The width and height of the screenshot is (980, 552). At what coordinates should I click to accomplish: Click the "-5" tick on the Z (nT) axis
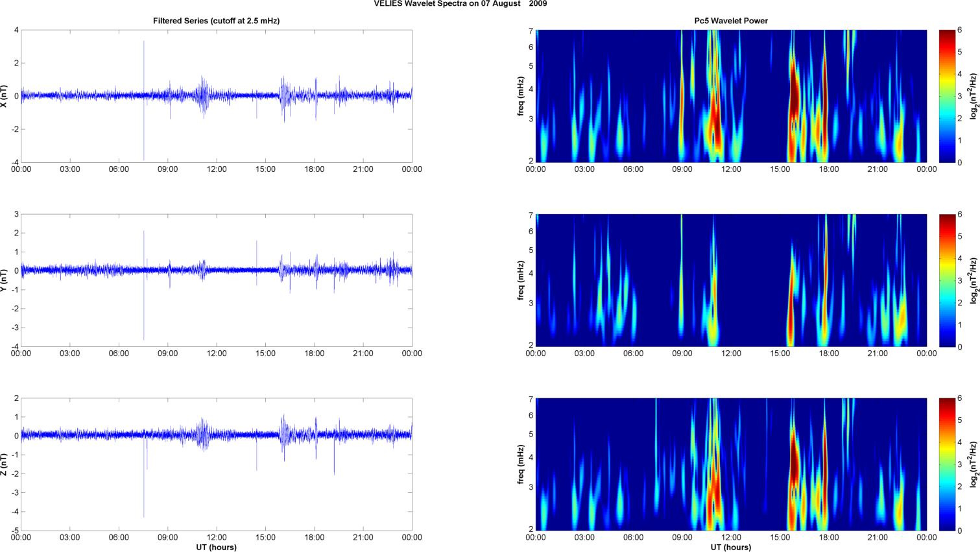16,531
